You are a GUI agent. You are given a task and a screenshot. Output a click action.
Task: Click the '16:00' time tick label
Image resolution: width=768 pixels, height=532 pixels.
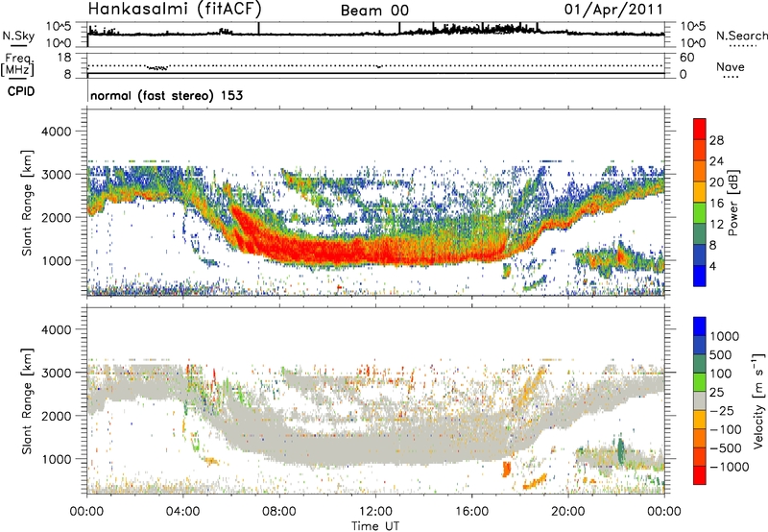471,512
